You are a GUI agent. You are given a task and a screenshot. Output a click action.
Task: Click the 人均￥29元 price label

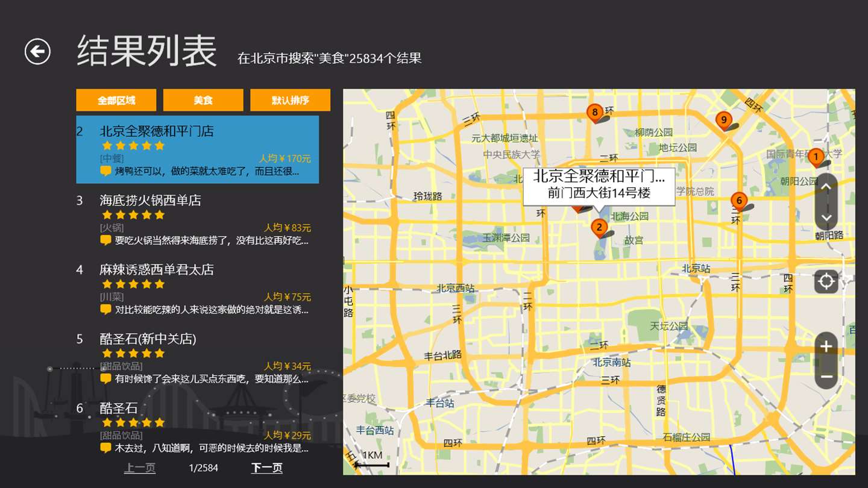coord(288,435)
